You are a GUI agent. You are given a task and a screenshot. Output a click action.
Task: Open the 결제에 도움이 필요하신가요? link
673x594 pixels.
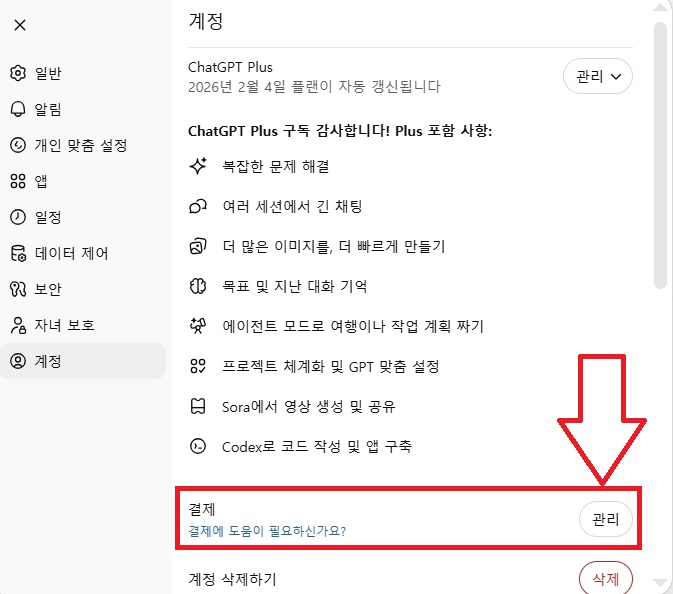pyautogui.click(x=267, y=531)
